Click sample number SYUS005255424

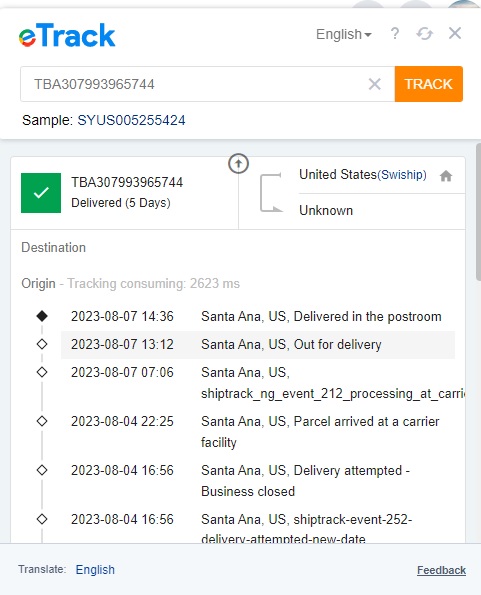coord(131,120)
